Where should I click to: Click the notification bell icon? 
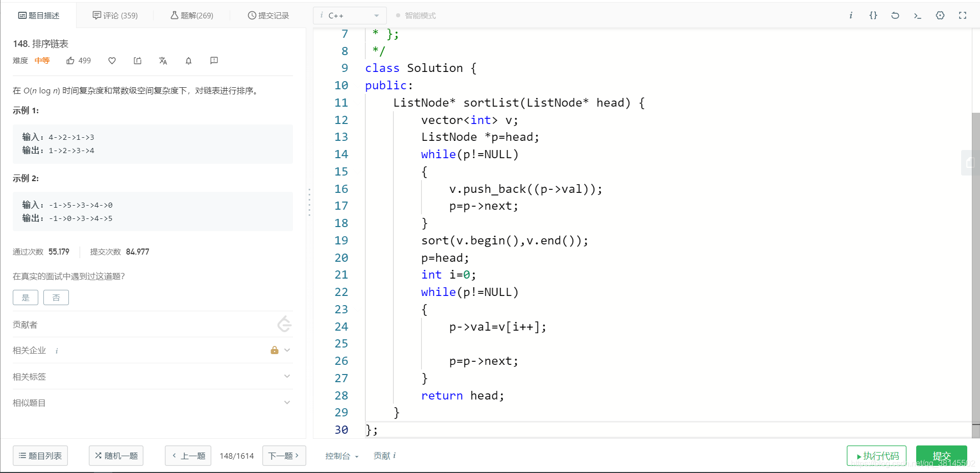tap(188, 61)
